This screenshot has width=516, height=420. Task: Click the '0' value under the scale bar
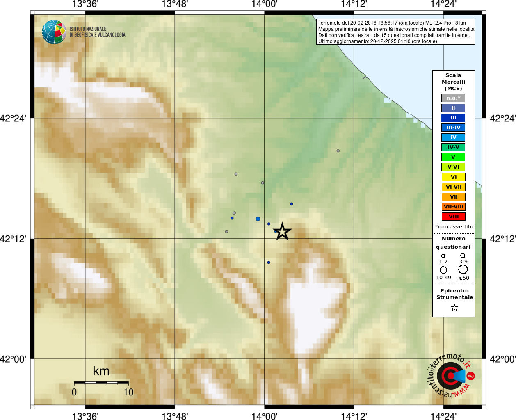coord(74,392)
